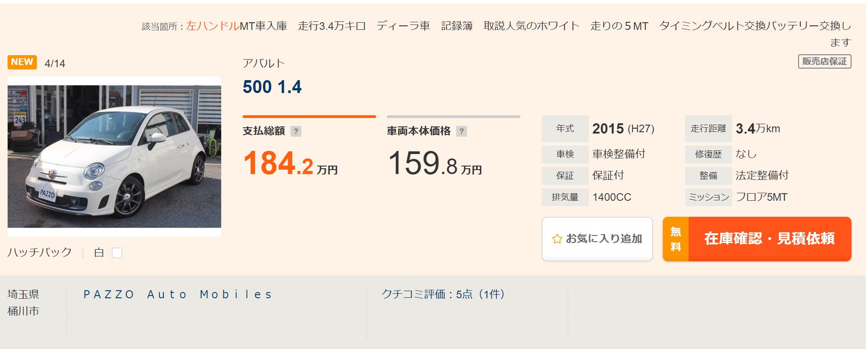Click the 支払総額 question mark help icon

(296, 131)
